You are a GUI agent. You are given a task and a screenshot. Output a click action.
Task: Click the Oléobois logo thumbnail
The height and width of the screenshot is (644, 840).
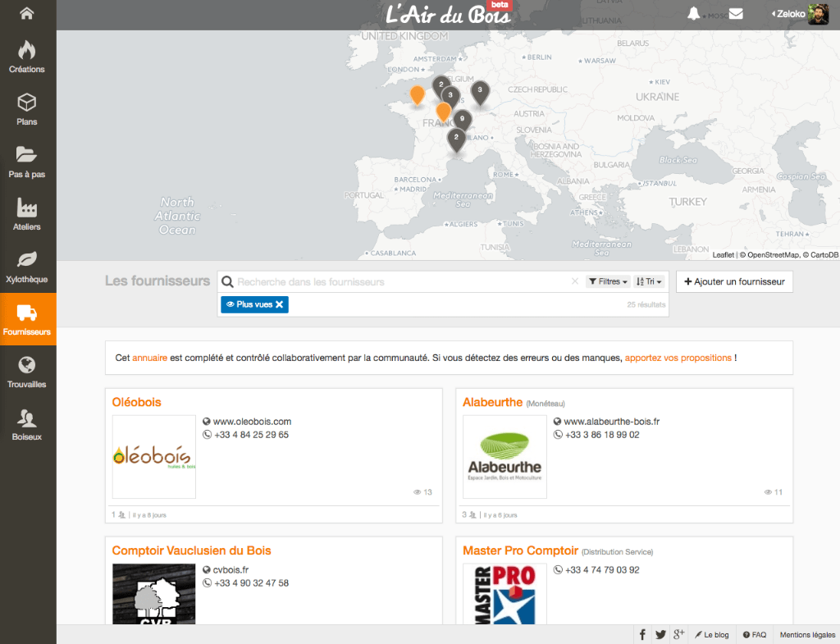[x=153, y=456]
